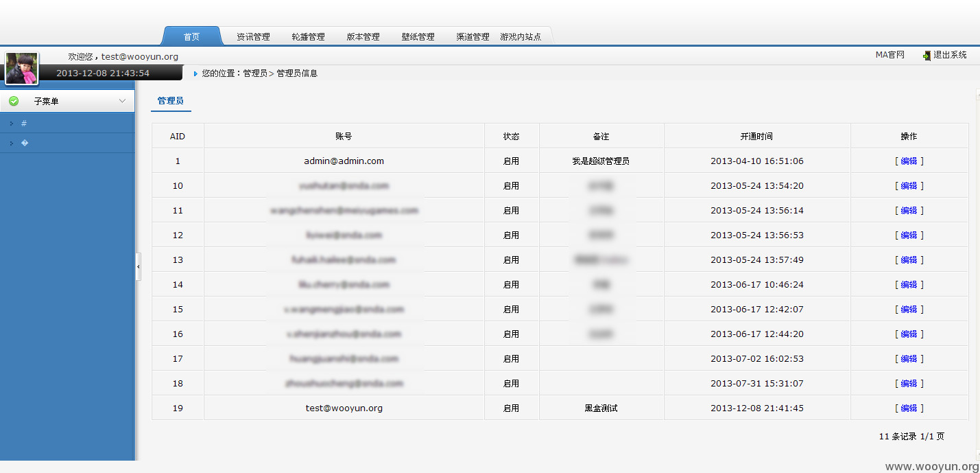980x473 pixels.
Task: Click the 开通时间 column header
Action: pos(757,137)
